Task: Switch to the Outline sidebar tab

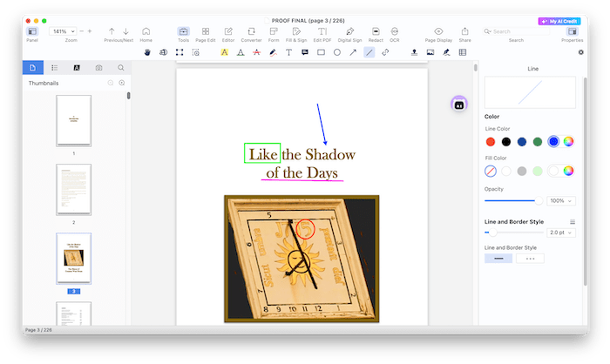Action: coord(54,68)
